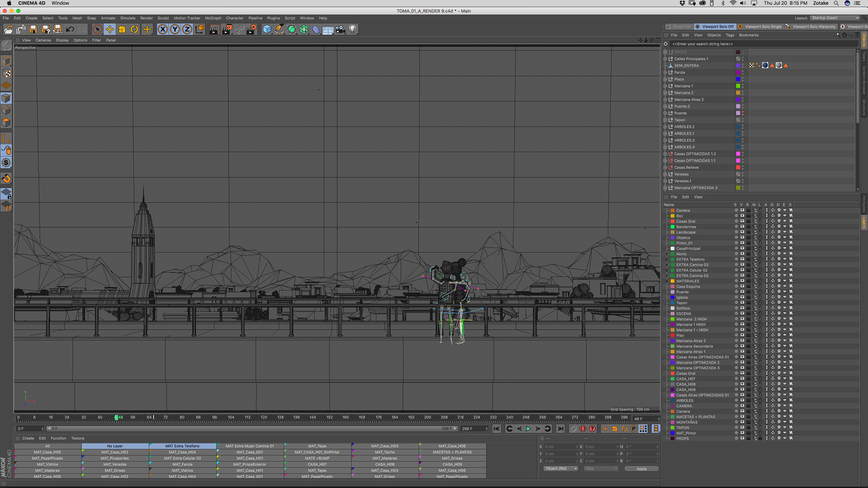Viewport: 868px width, 488px height.
Task: Click the Record Active Objects red button
Action: pyautogui.click(x=583, y=429)
